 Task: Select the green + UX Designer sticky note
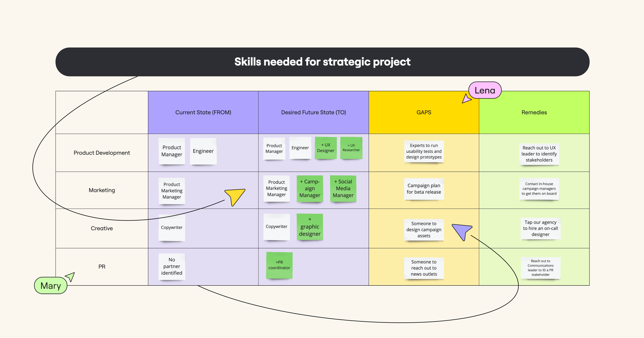click(325, 148)
